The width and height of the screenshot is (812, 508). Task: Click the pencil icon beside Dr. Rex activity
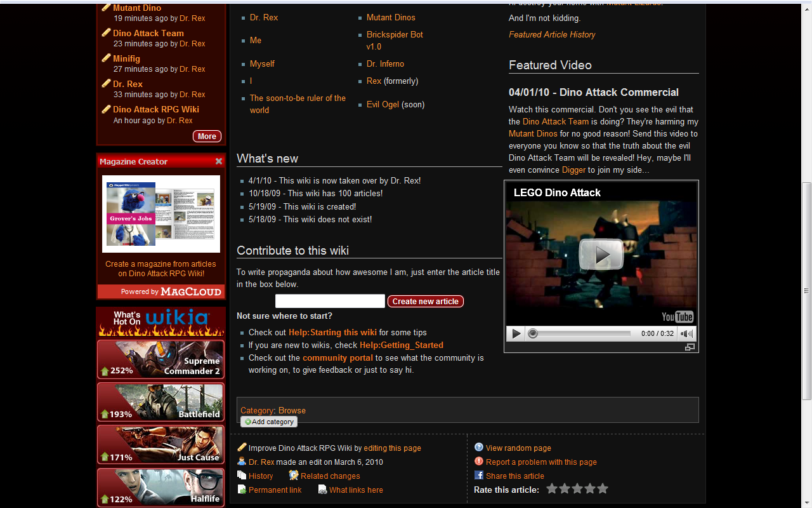click(x=106, y=83)
